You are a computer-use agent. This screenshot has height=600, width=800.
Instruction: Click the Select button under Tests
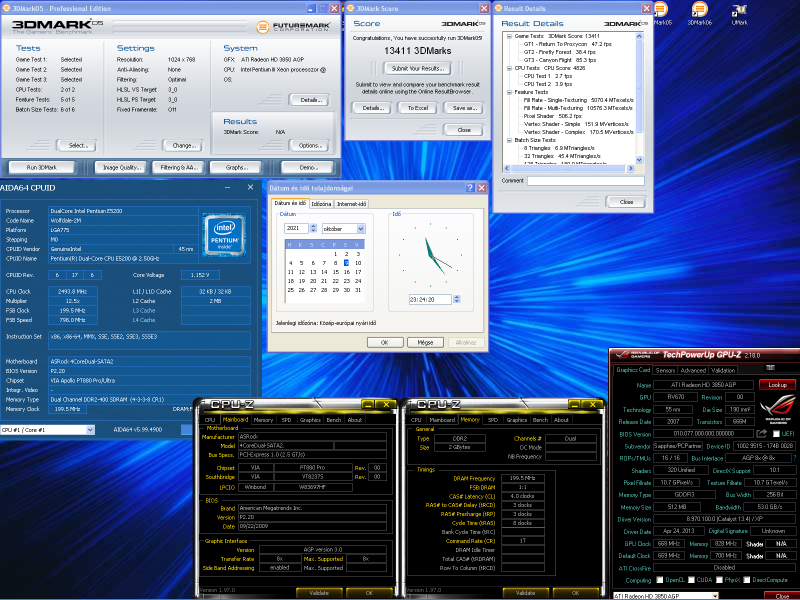coord(78,145)
